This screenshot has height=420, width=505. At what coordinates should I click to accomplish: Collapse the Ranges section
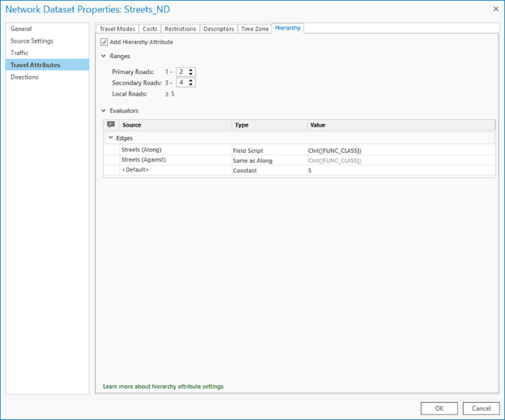(104, 56)
